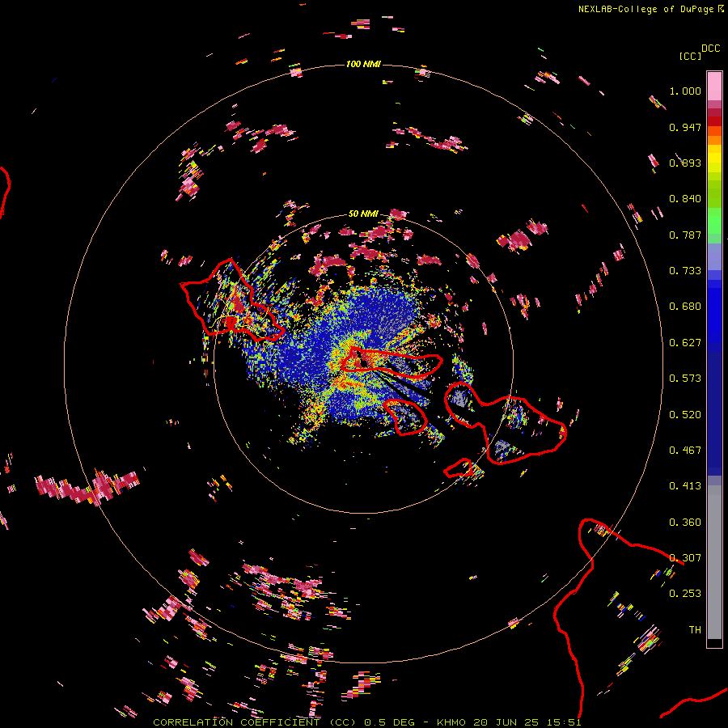Select the 0.680 scale value

click(685, 307)
